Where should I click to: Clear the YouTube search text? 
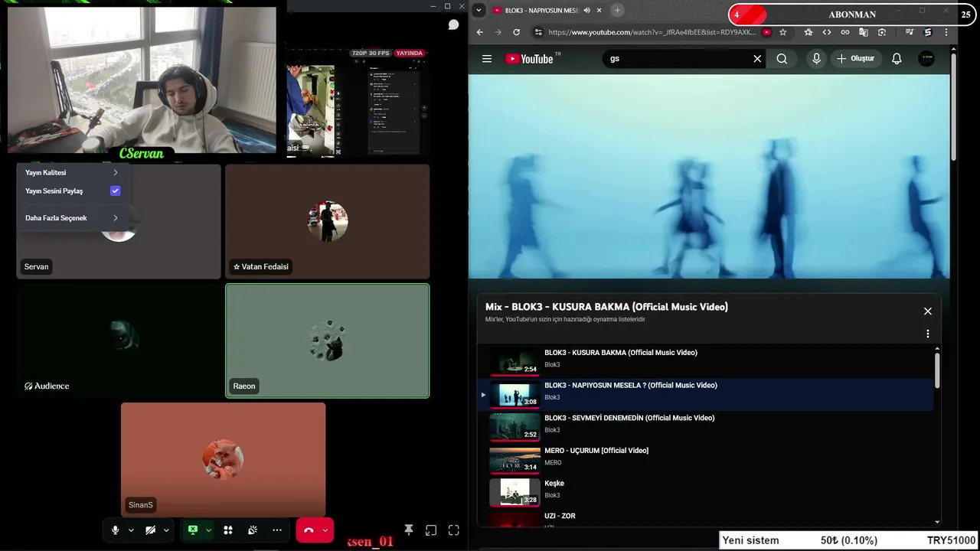757,59
